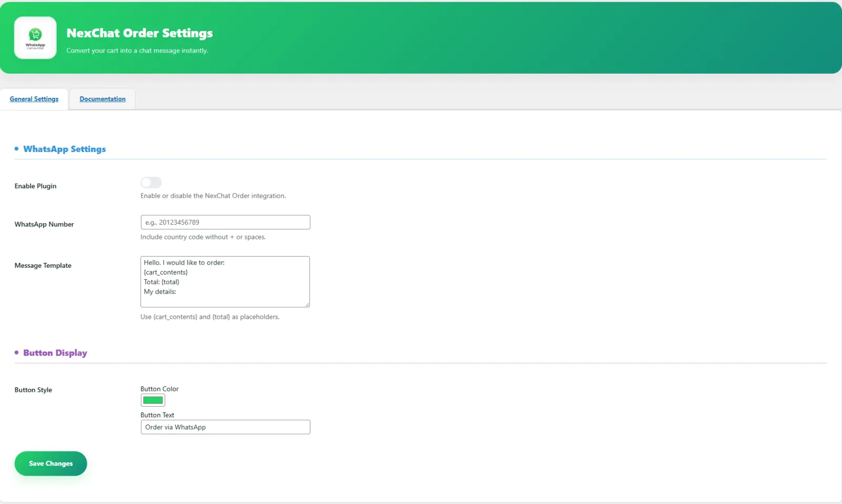Screen dimensions: 842x504
Task: Click the 'Convert your cart into a chat message' subtitle
Action: click(x=137, y=51)
